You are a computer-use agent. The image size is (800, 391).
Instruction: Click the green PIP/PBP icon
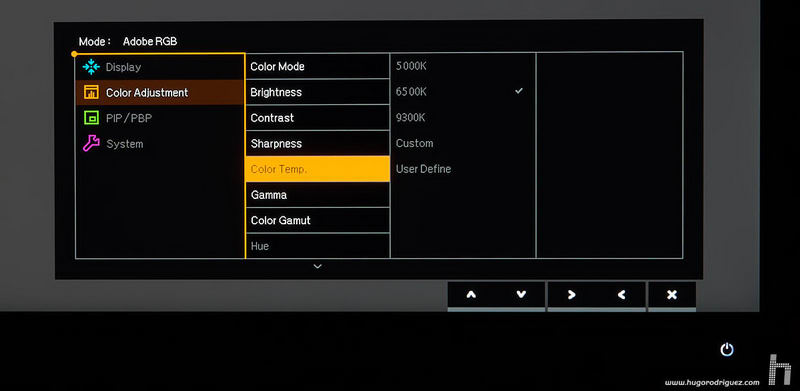[91, 118]
